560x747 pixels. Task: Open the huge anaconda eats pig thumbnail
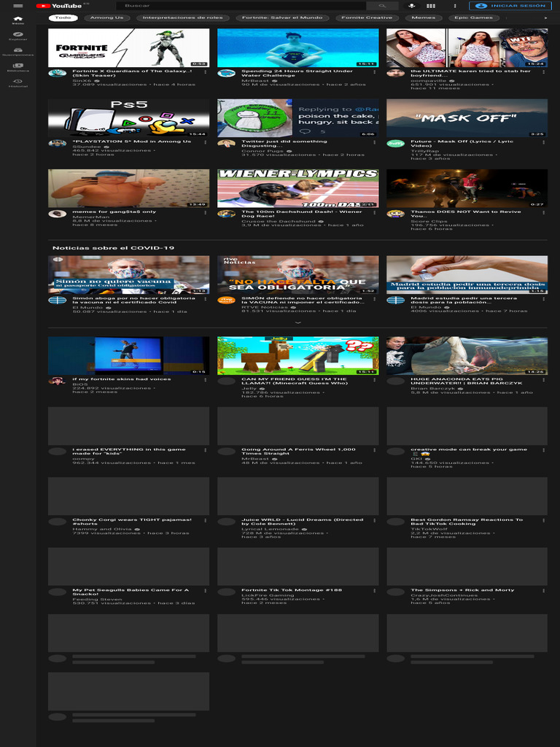coord(467,356)
